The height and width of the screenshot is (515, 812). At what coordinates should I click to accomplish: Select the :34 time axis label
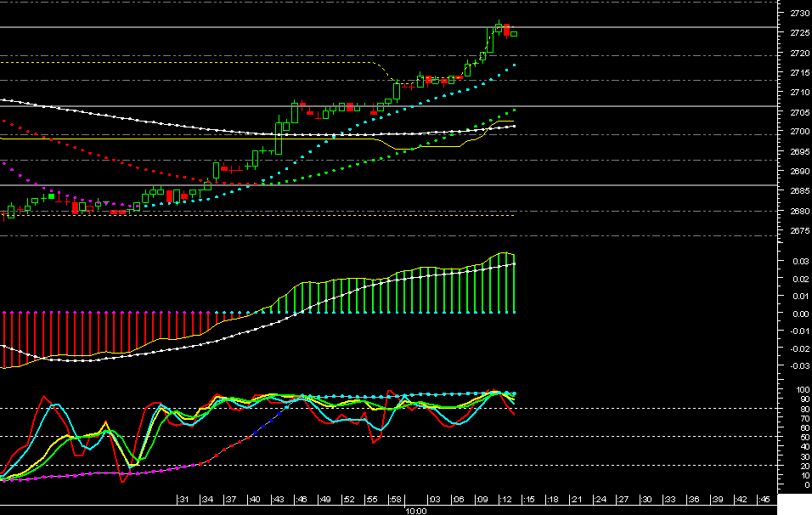[x=207, y=500]
